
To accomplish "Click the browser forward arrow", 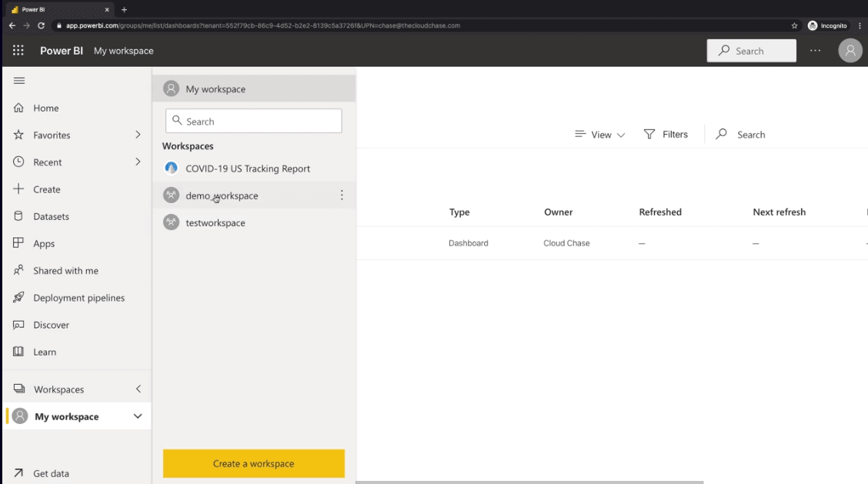I will [x=27, y=25].
